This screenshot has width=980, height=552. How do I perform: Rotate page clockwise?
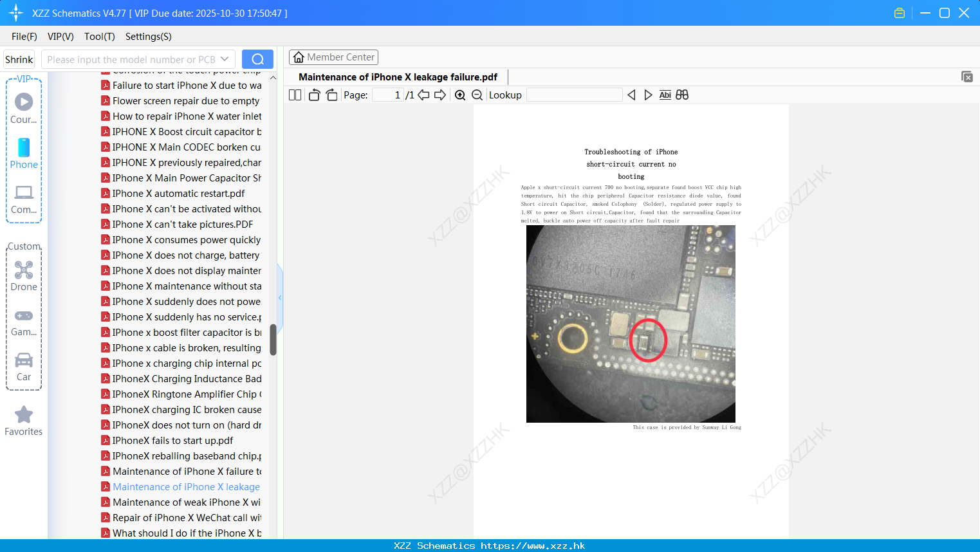(331, 95)
